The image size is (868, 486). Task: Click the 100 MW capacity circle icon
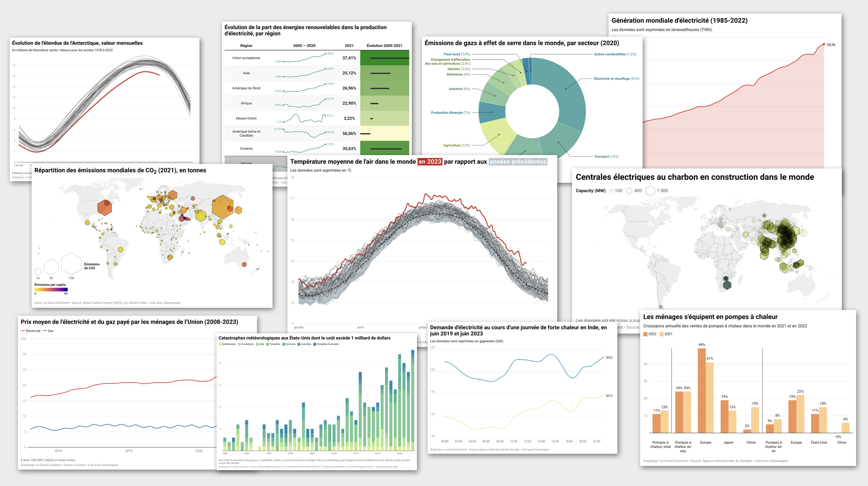pos(611,191)
